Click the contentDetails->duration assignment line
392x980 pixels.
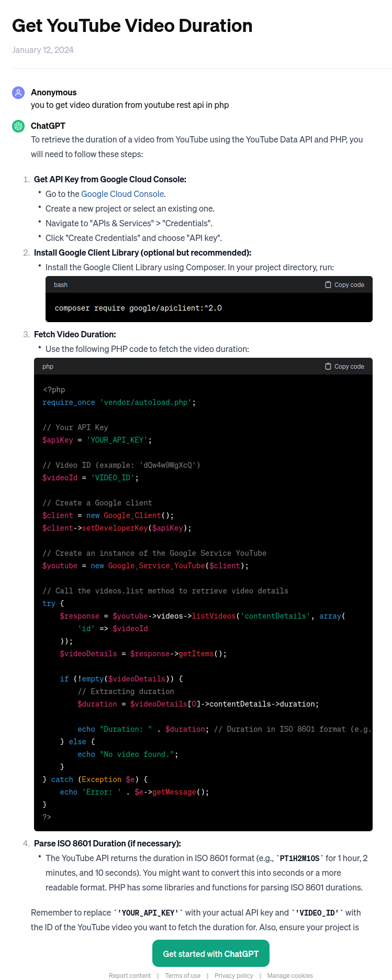tap(198, 704)
